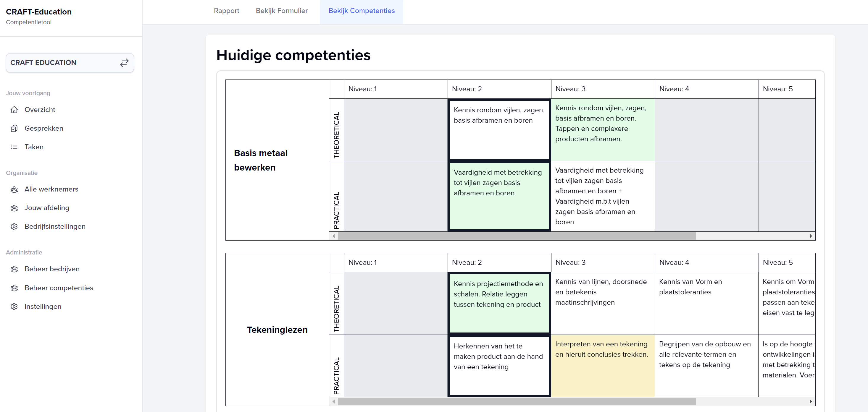The height and width of the screenshot is (412, 868).
Task: Go to Overzicht in the sidebar
Action: 40,110
